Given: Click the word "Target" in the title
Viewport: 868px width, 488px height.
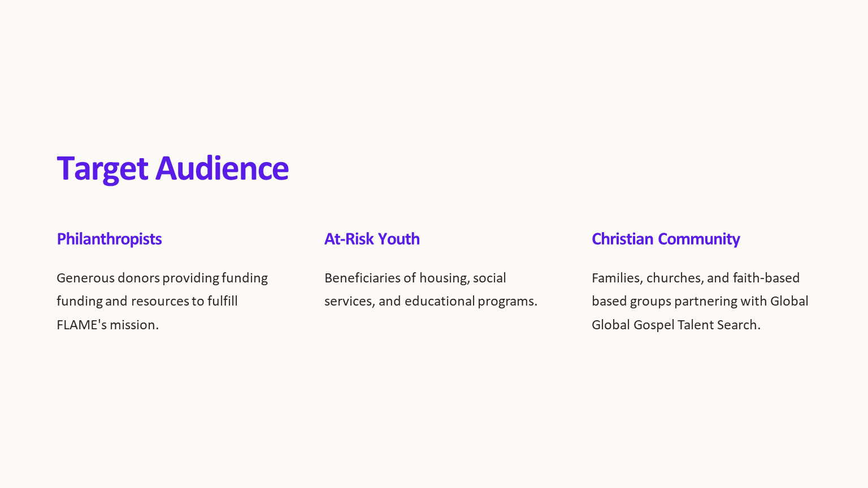Looking at the screenshot, I should pyautogui.click(x=102, y=168).
